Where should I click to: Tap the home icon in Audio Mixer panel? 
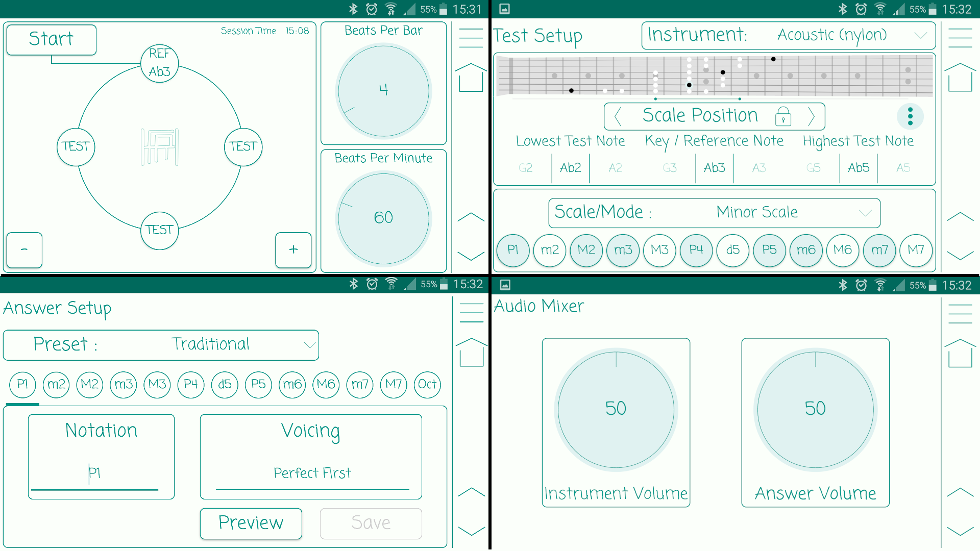(x=960, y=353)
